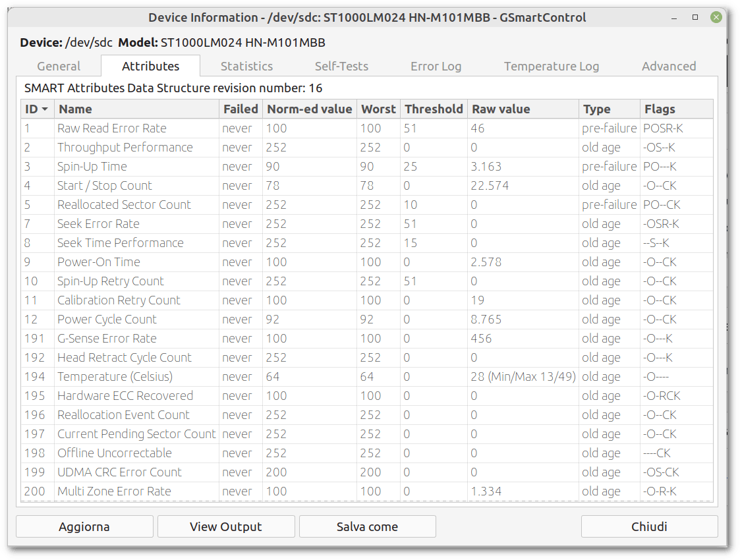Switch to the General tab
The height and width of the screenshot is (560, 740).
coord(59,66)
